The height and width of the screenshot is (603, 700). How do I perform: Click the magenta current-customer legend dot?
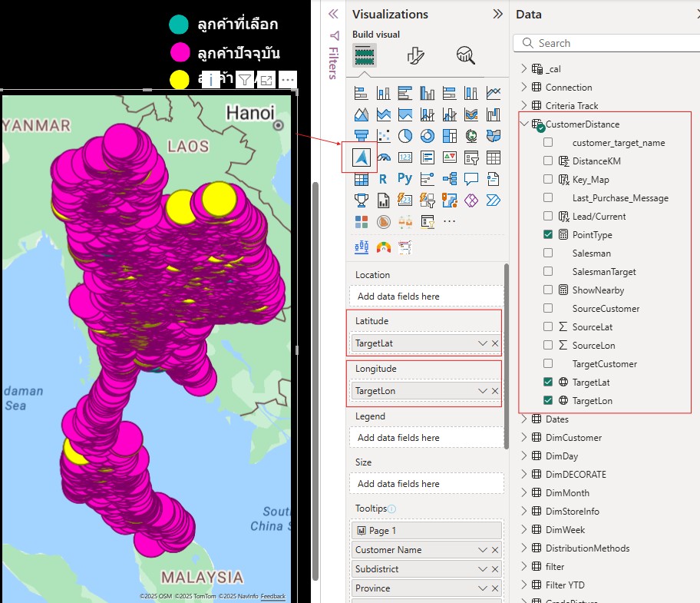click(x=180, y=51)
